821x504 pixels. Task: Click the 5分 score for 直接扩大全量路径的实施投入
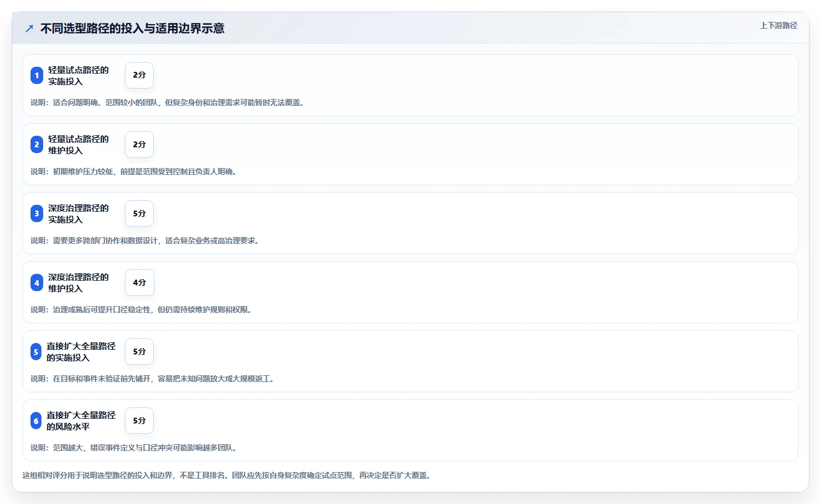pyautogui.click(x=139, y=352)
